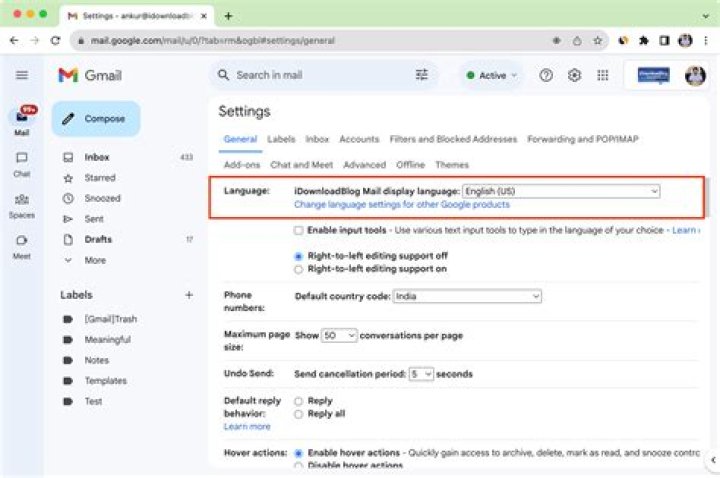Click the share page icon in address bar

[x=577, y=40]
